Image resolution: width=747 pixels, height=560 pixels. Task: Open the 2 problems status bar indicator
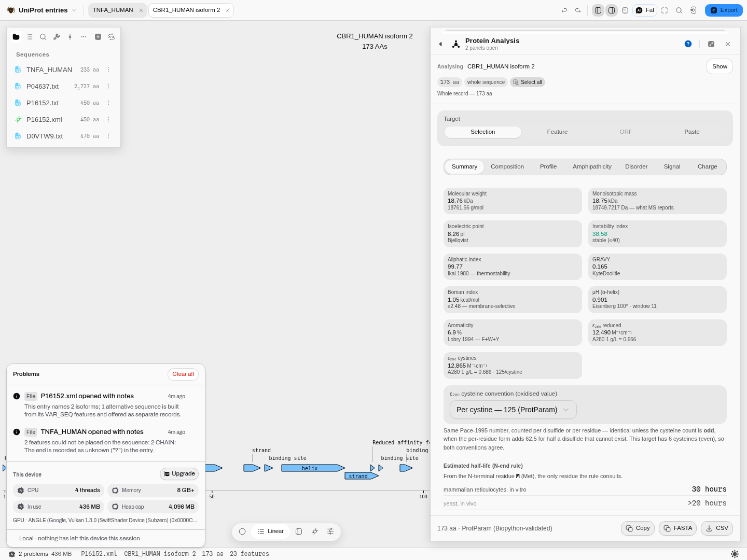29,554
